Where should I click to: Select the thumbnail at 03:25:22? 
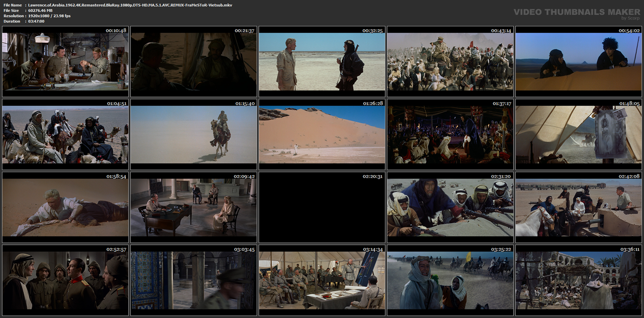450,280
